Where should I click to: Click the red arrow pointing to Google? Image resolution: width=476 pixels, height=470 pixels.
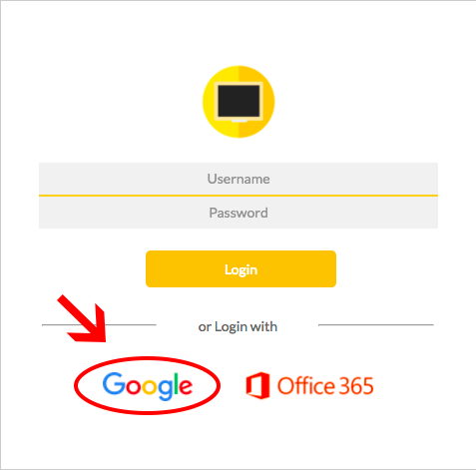click(83, 318)
